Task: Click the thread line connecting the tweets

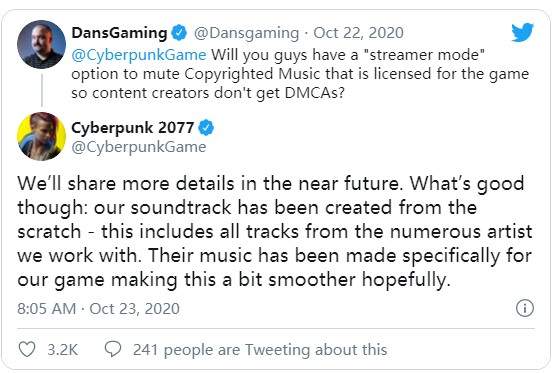Action: [x=42, y=90]
